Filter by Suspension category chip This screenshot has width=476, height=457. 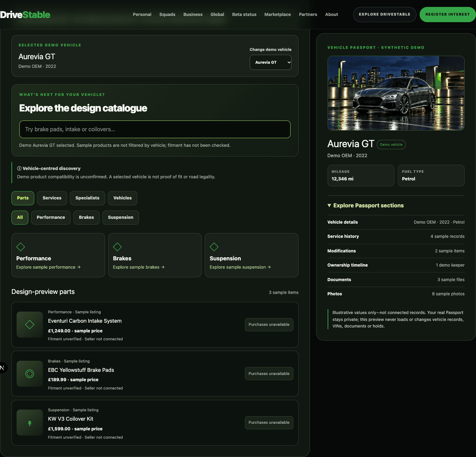(x=120, y=217)
